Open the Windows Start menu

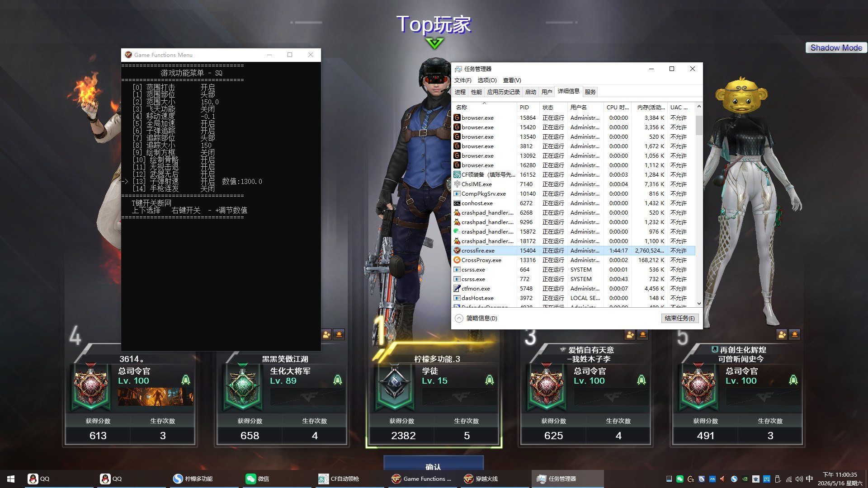pyautogui.click(x=11, y=479)
